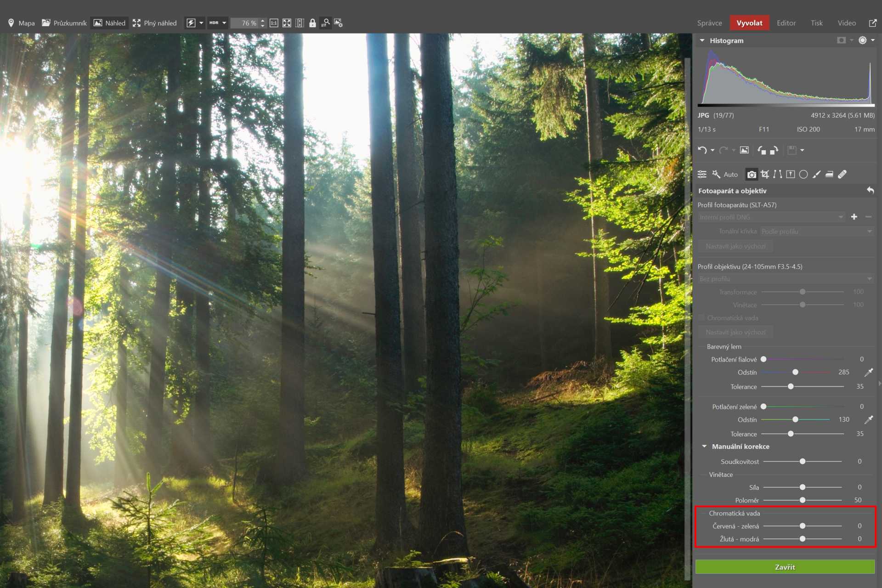Select the Crop and rotate tool
This screenshot has height=588, width=882.
click(x=764, y=174)
